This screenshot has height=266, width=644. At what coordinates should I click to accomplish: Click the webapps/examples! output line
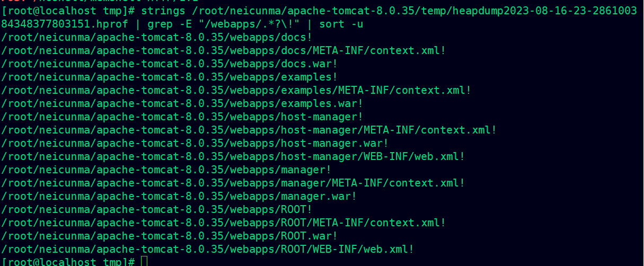click(169, 77)
